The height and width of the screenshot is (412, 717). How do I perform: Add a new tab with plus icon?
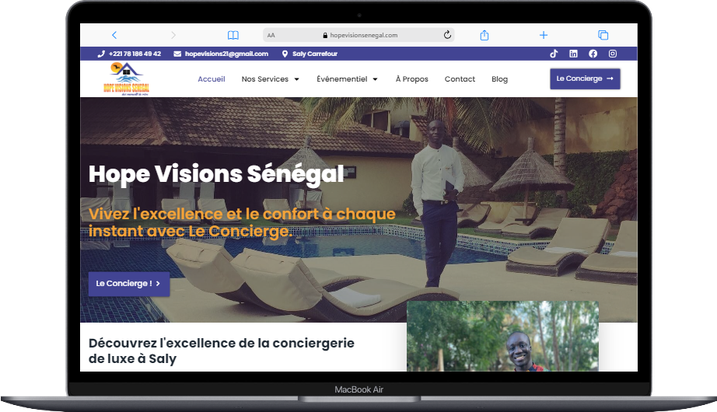(543, 35)
